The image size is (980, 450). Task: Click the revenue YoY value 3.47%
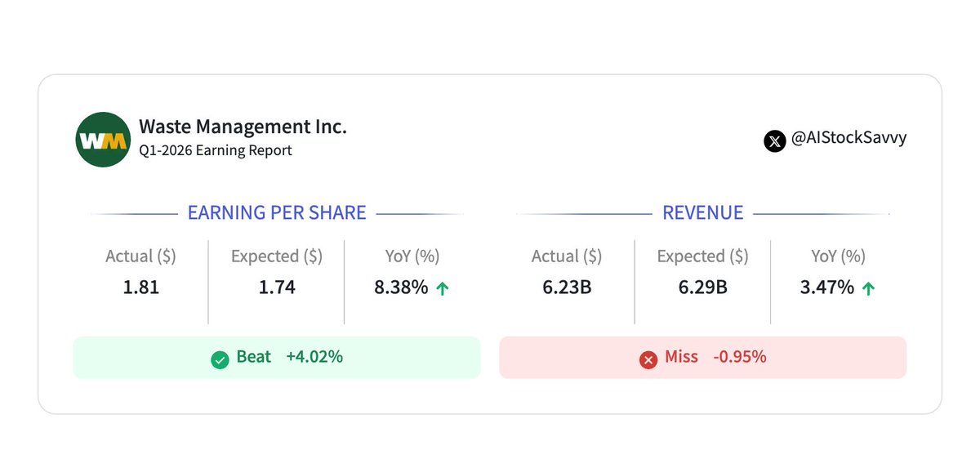coord(827,287)
